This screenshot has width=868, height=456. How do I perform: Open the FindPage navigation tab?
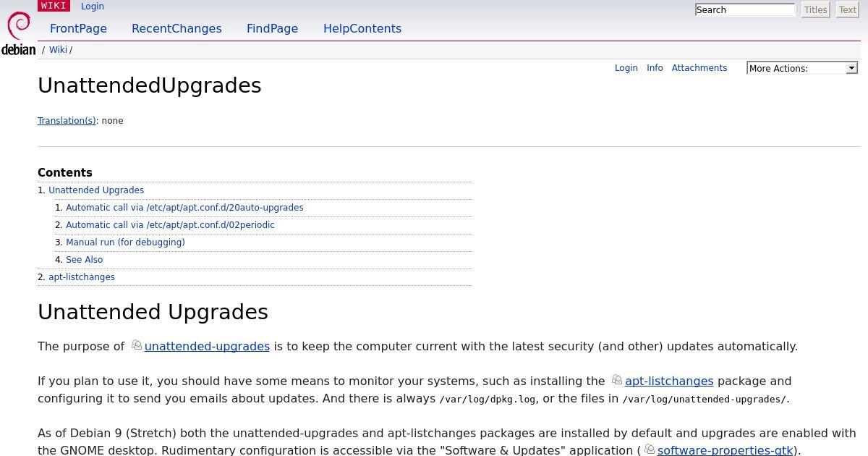pyautogui.click(x=272, y=29)
